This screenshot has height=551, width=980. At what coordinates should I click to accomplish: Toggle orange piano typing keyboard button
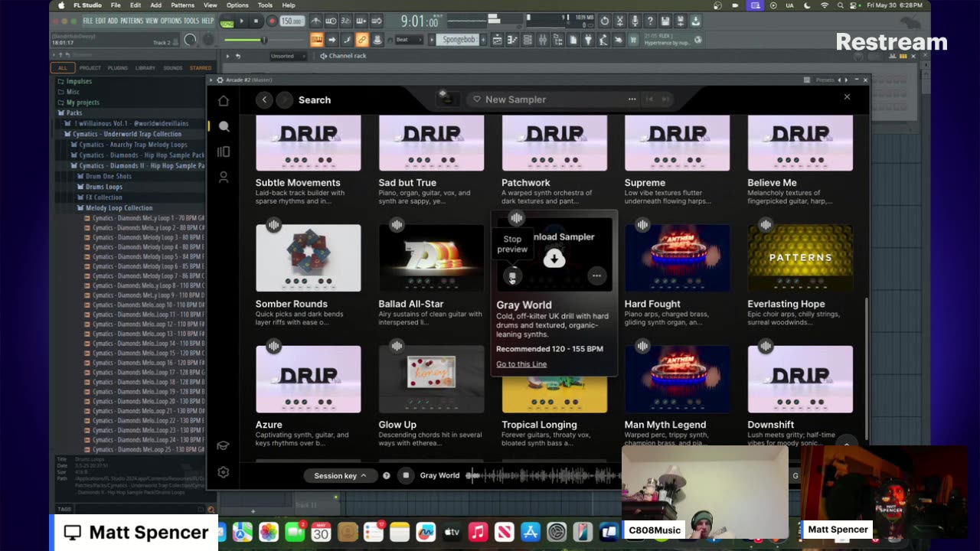click(316, 40)
